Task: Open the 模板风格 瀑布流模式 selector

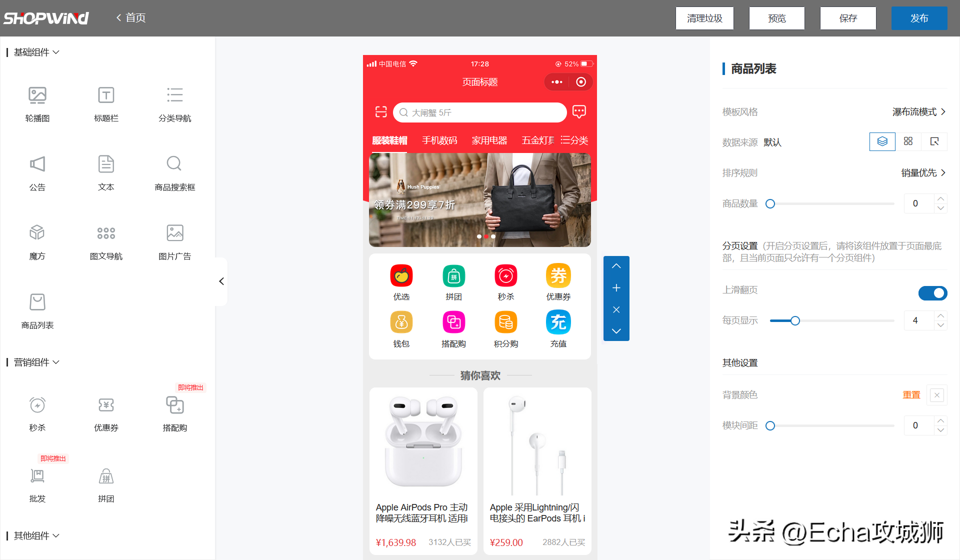Action: coord(919,111)
